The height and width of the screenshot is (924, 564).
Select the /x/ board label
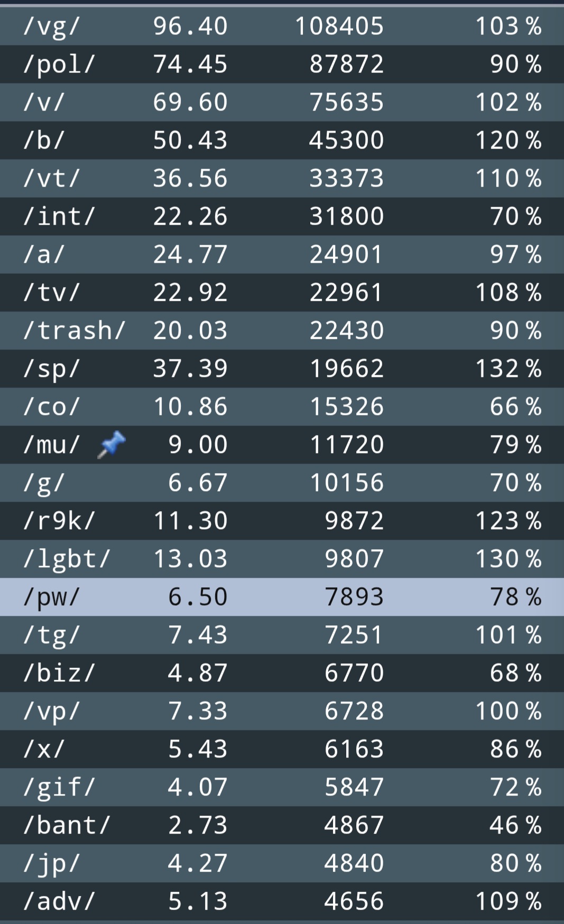[43, 750]
